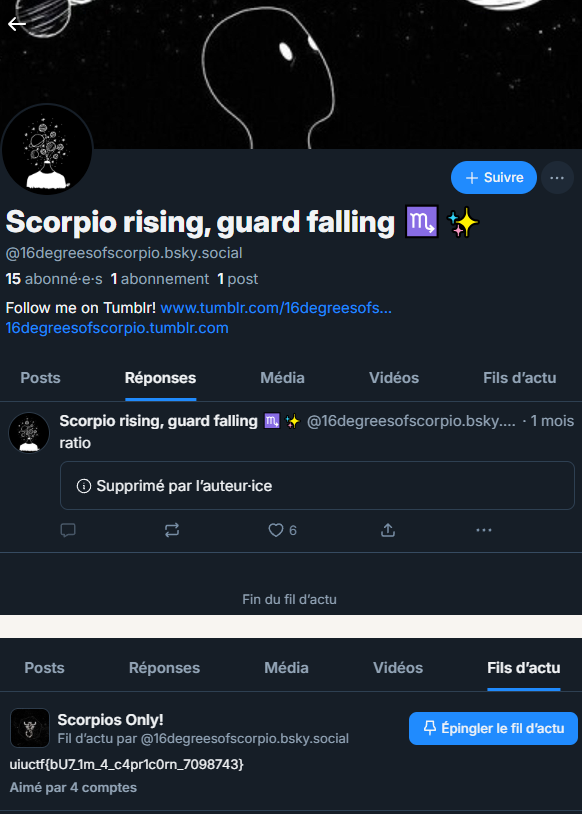This screenshot has width=582, height=814.
Task: View the 15 abonné·e·s followers list
Action: click(x=54, y=279)
